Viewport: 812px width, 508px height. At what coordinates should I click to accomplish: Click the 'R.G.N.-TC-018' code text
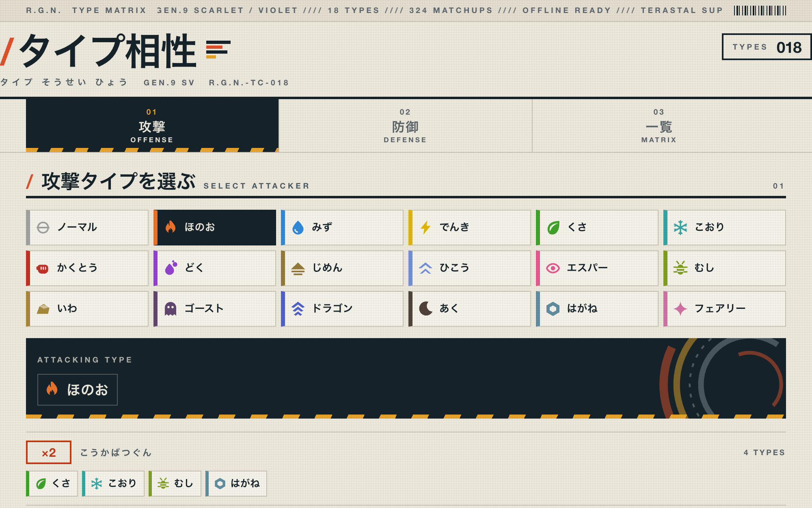249,82
